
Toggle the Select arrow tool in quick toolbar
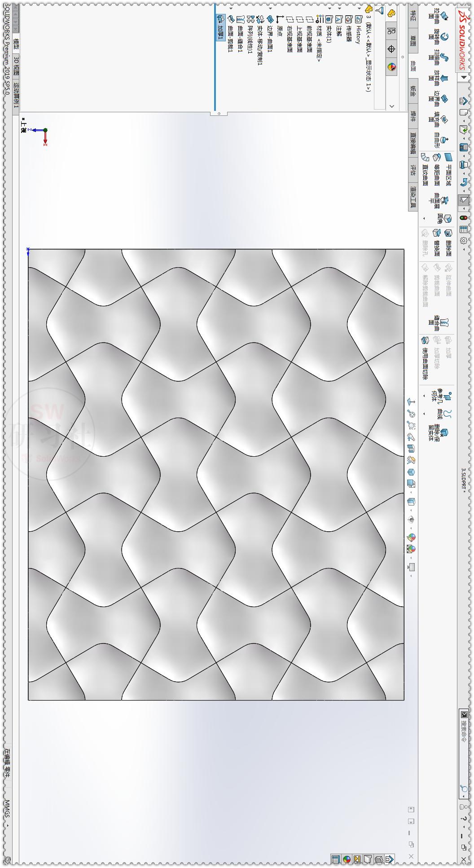[x=463, y=200]
